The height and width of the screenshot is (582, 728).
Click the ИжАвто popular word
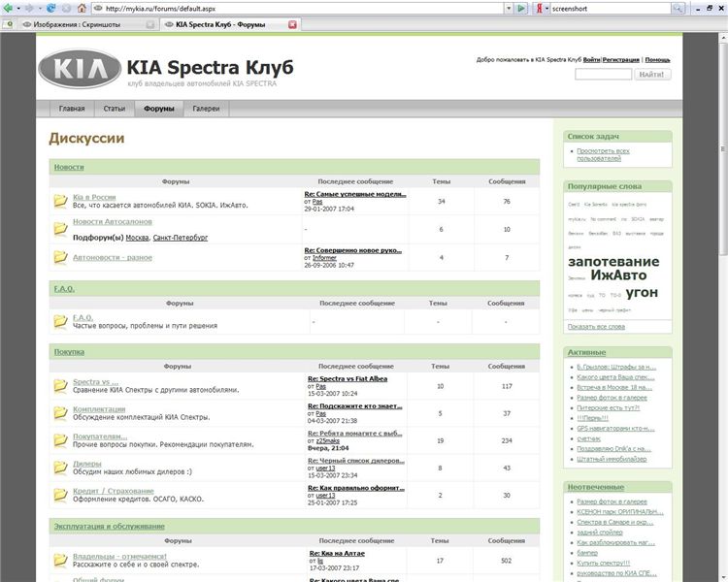[618, 275]
